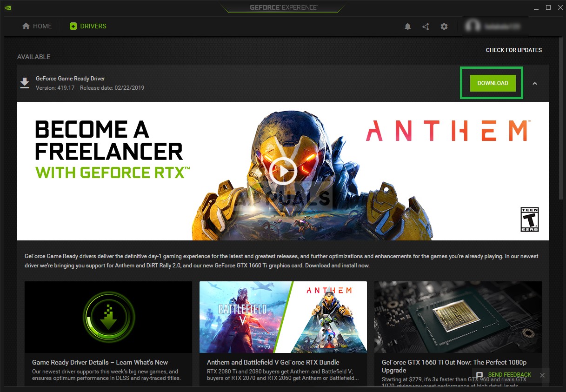
Task: Click SEND FEEDBACK
Action: 510,375
